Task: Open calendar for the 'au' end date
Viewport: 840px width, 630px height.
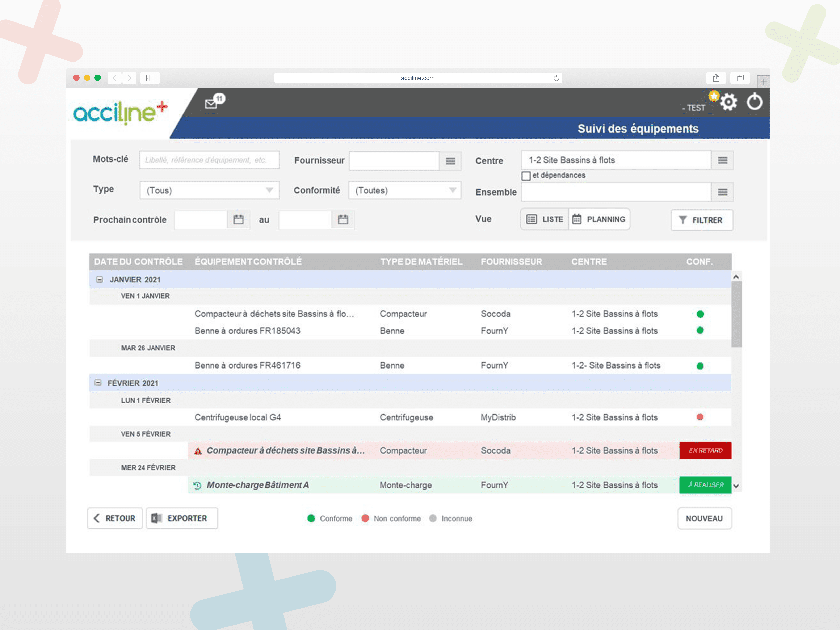Action: pos(343,219)
